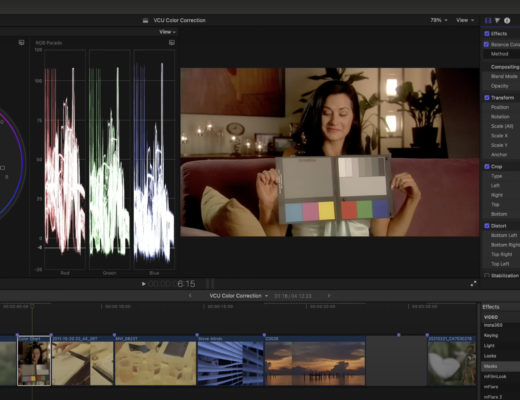Click the marker above the gray gap clip
520x400 pixels.
point(399,334)
